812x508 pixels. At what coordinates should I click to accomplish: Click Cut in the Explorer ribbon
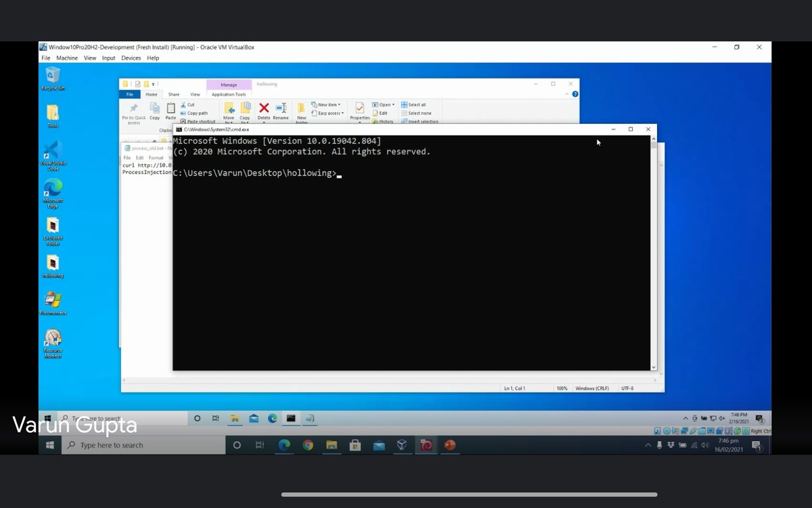point(187,105)
